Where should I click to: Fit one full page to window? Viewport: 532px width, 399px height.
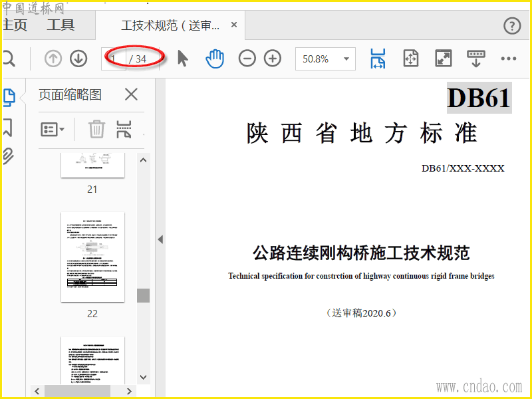click(x=410, y=59)
